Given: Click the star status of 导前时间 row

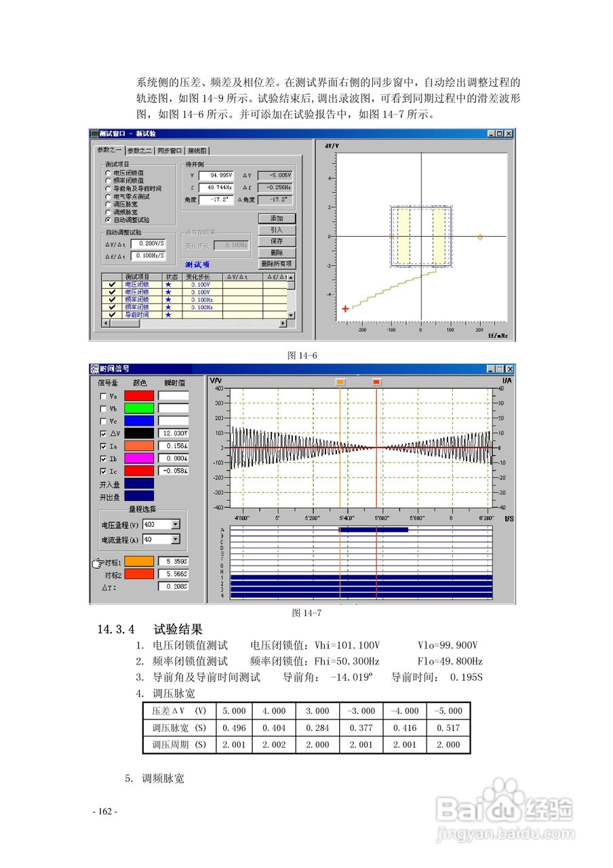Looking at the screenshot, I should [168, 315].
